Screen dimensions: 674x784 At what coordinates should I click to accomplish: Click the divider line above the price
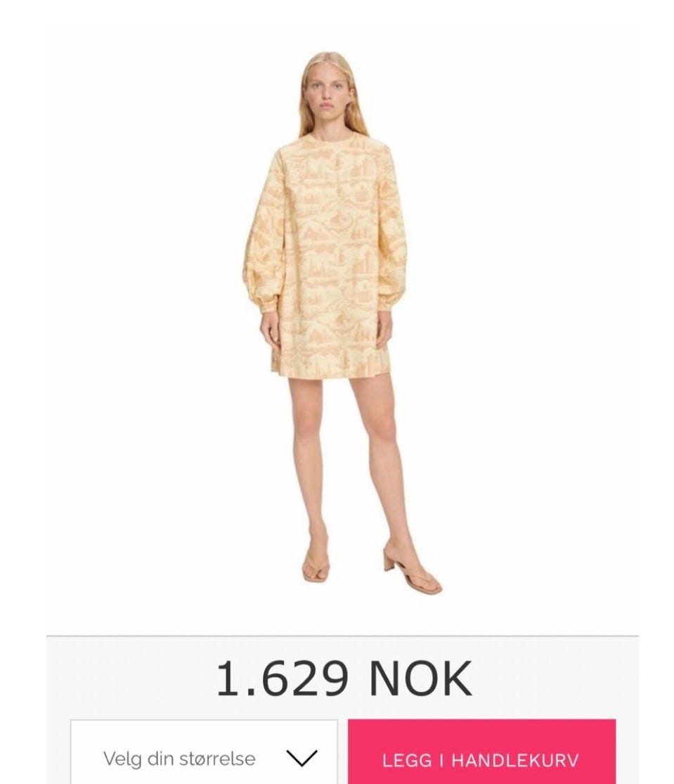pyautogui.click(x=342, y=636)
